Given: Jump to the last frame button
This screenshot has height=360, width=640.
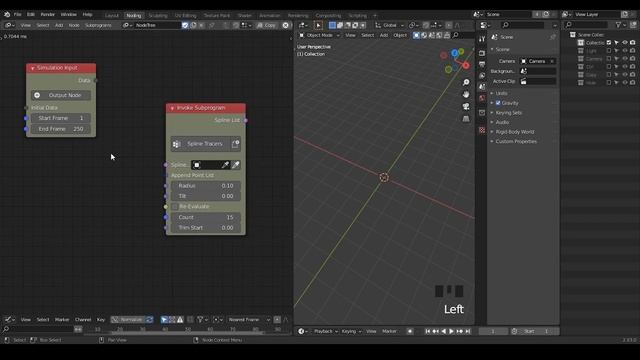Looking at the screenshot, I should 468,331.
